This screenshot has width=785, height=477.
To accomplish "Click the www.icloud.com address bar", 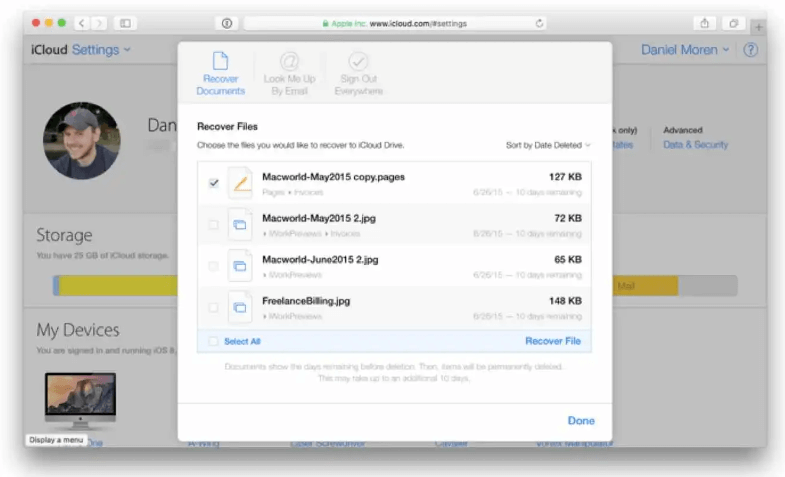I will [395, 23].
